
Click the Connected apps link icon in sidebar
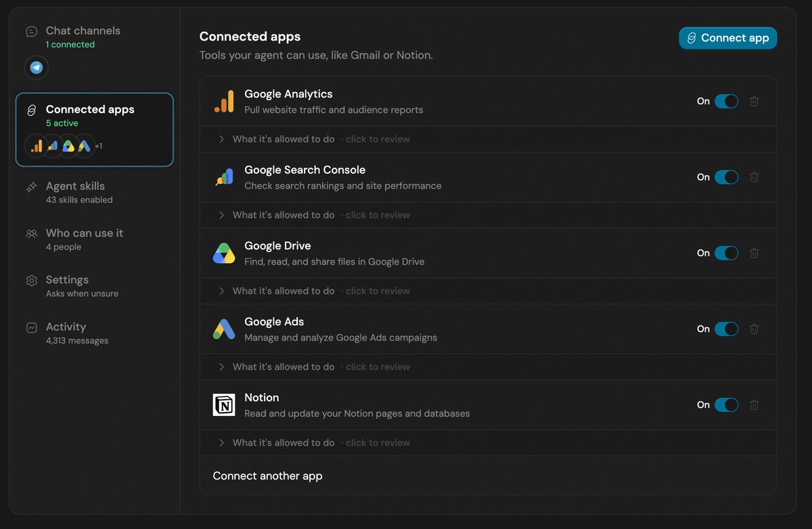pos(32,110)
